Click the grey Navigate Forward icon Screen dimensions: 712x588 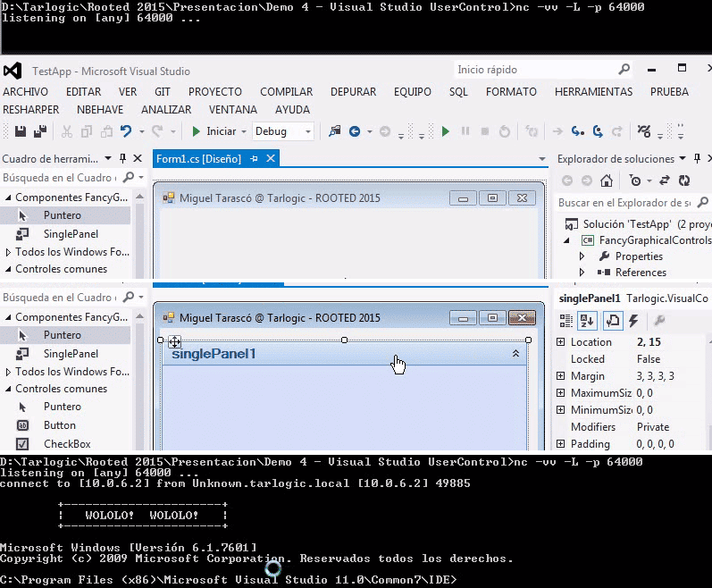[x=385, y=131]
